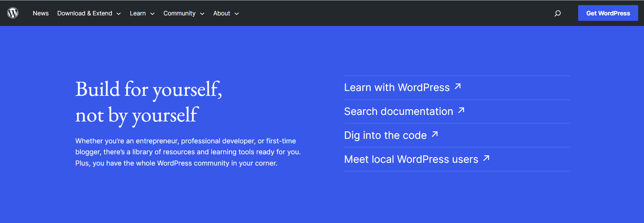Select Community in the navigation bar
Screen dimensions: 644x223
click(x=180, y=13)
